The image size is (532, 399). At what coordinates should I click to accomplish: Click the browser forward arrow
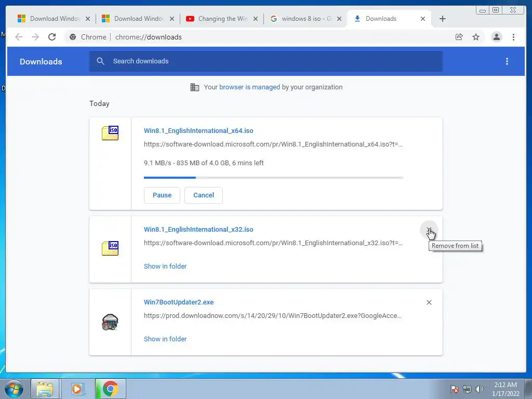pos(35,37)
